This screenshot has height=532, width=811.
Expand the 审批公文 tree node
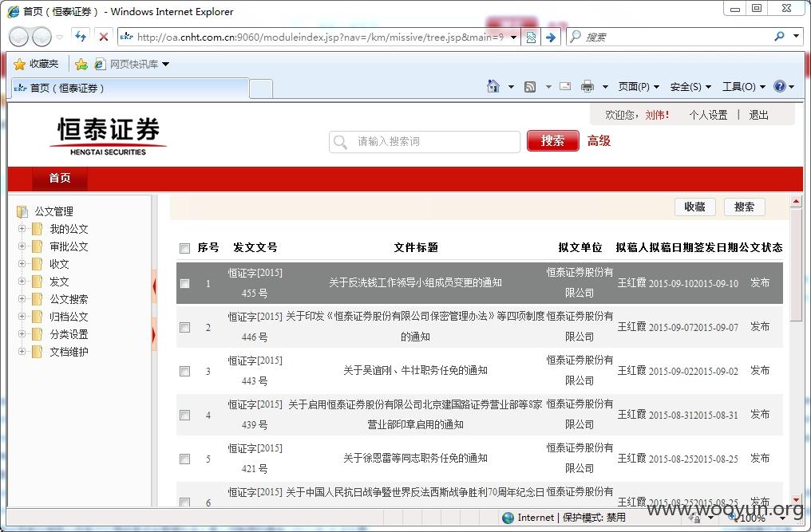[x=22, y=246]
